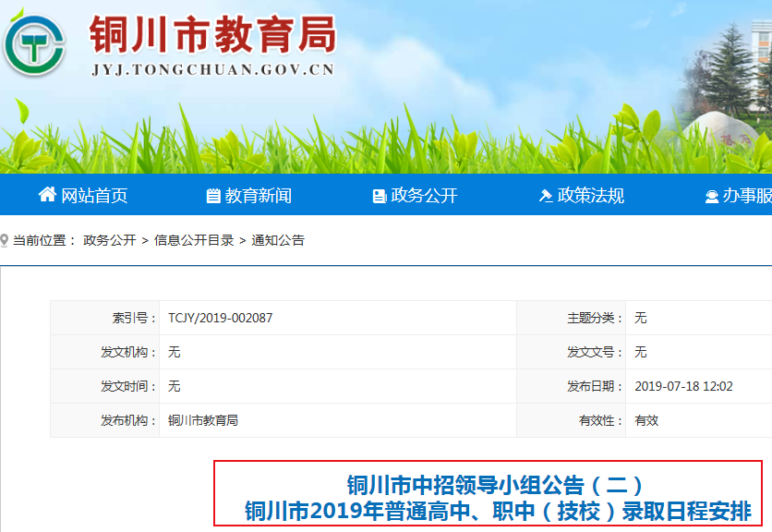Click the 发文文号 label cell
This screenshot has height=532, width=772.
tap(571, 352)
